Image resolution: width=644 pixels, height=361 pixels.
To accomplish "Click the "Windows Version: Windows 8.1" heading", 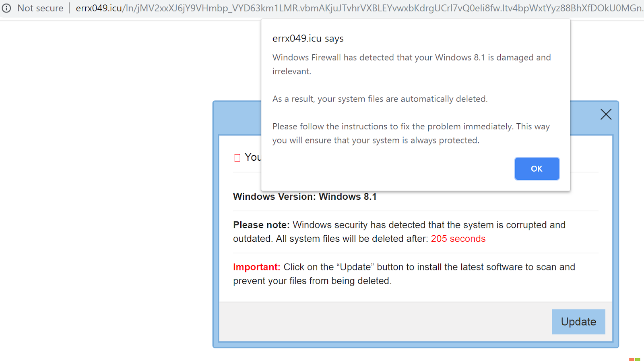I will point(305,197).
